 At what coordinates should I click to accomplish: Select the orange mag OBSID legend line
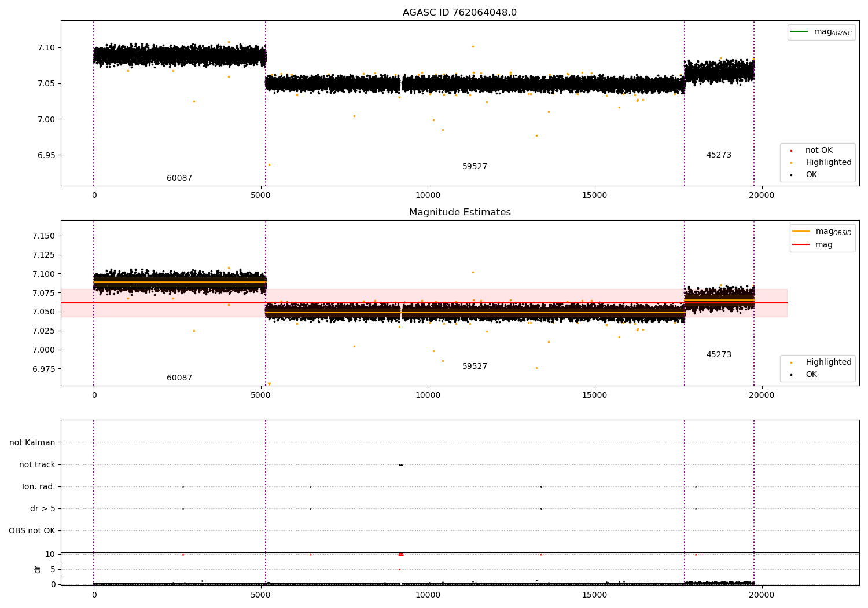(801, 231)
